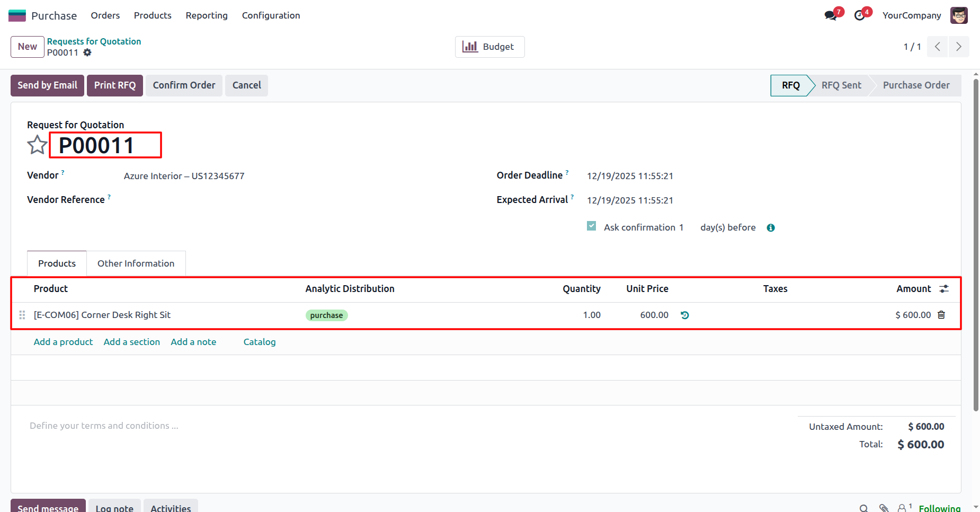Click the info icon after day(s) before

[771, 228]
